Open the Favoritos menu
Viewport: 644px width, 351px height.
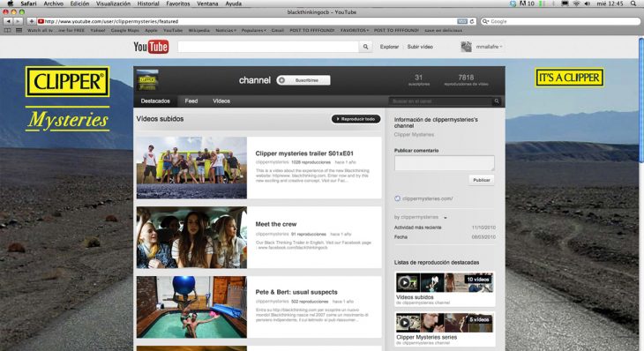(x=178, y=4)
